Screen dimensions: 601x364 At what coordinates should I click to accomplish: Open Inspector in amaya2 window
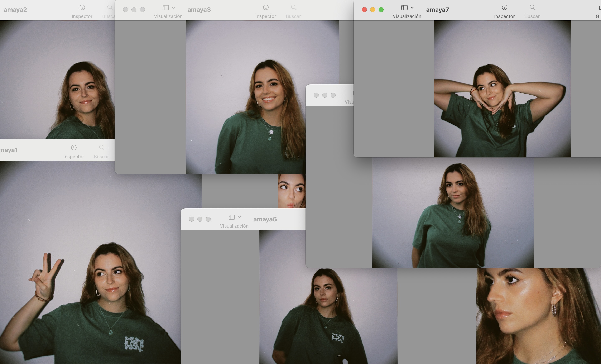coord(82,8)
